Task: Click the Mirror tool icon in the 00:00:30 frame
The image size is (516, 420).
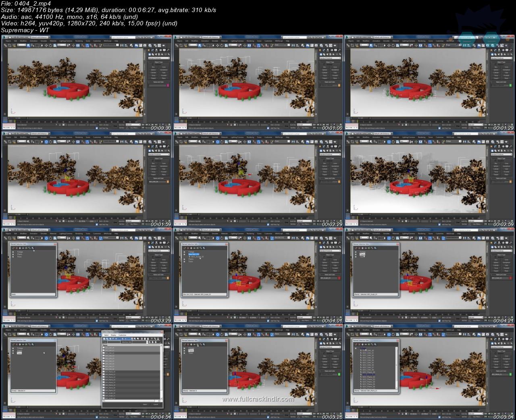Action: [x=122, y=45]
